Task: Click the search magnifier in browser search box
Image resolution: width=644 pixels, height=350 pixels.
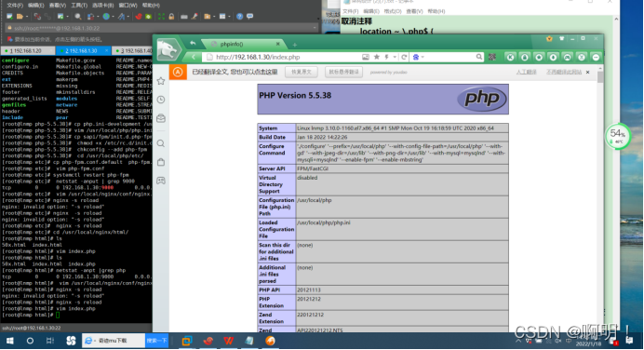Action: pos(479,57)
